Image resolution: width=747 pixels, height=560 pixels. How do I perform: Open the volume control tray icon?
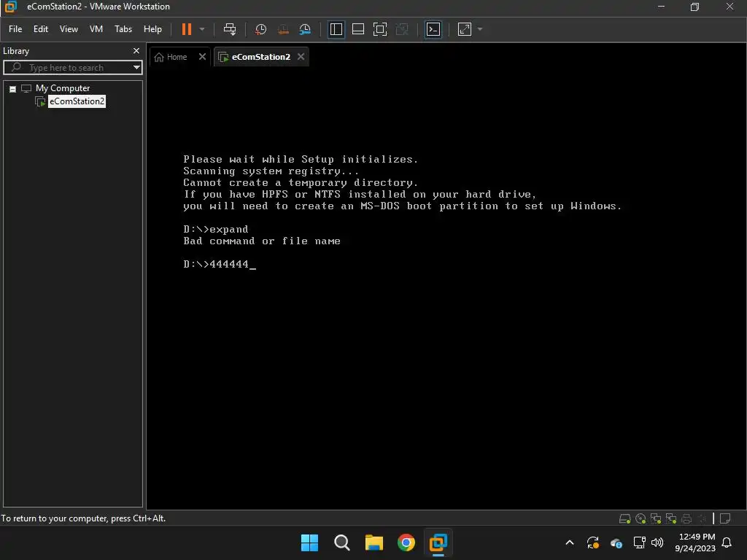657,542
